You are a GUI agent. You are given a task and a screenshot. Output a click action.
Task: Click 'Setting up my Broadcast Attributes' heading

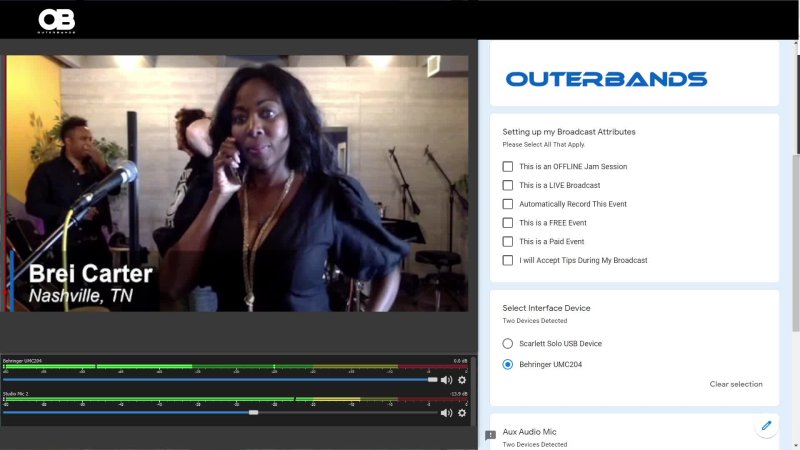pos(569,132)
